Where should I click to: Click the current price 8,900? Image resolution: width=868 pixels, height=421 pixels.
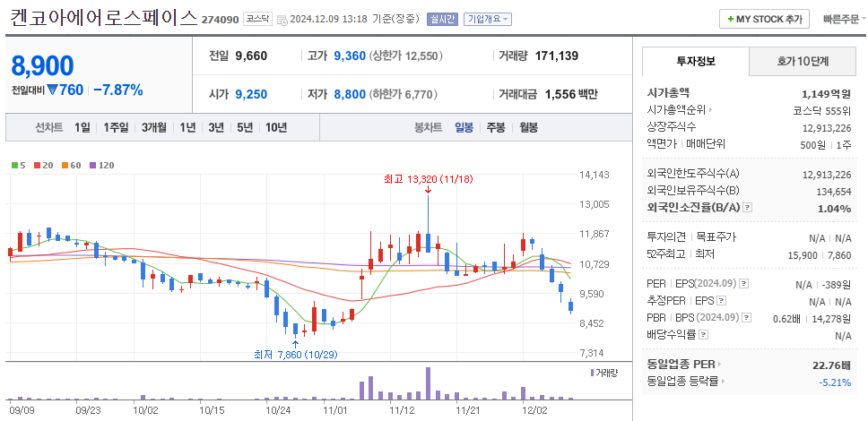tap(43, 65)
